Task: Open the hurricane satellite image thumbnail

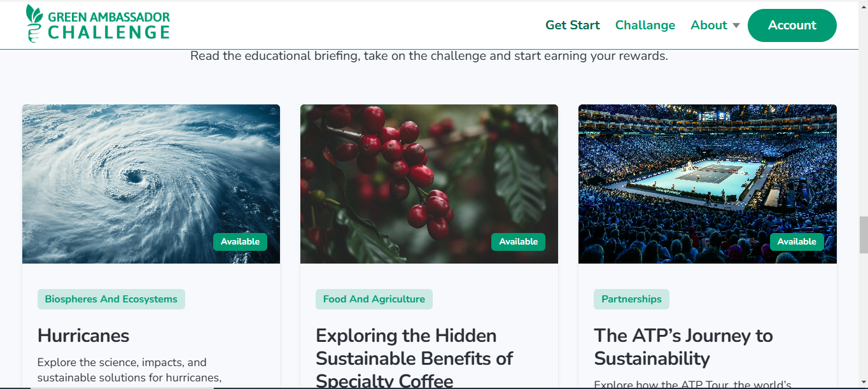Action: pos(151,184)
